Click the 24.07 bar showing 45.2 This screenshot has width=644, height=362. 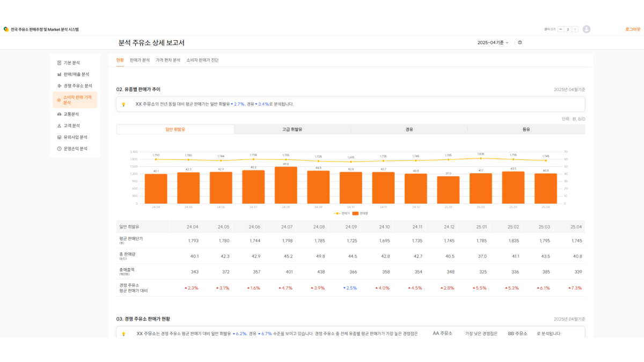253,187
